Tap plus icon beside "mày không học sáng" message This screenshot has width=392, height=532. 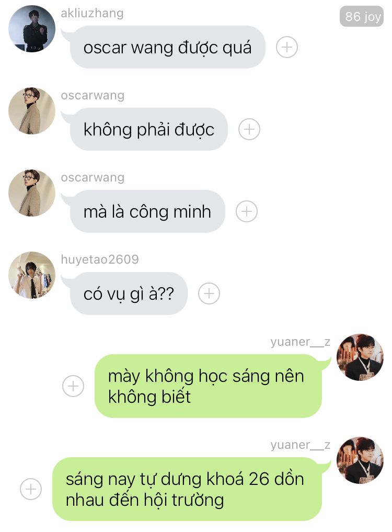tap(73, 386)
